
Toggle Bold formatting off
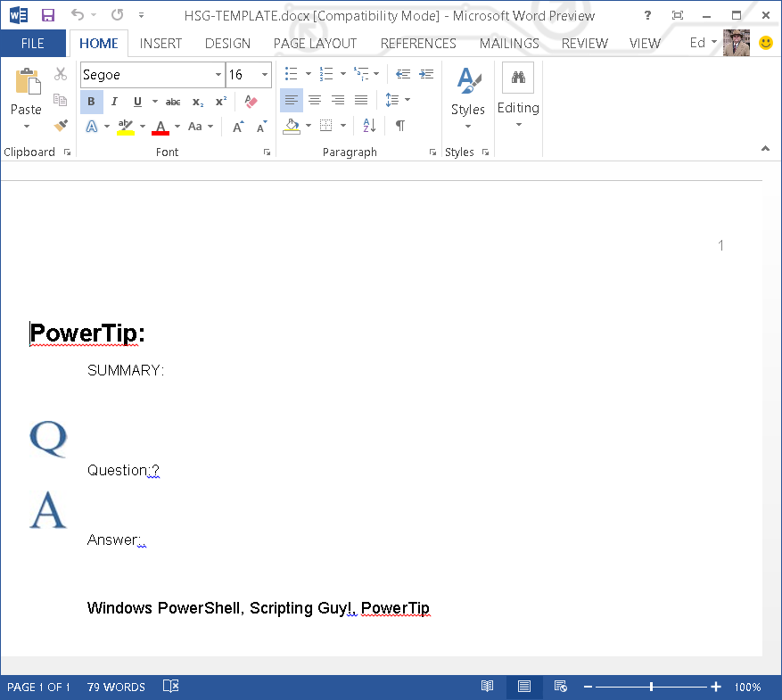pos(91,102)
